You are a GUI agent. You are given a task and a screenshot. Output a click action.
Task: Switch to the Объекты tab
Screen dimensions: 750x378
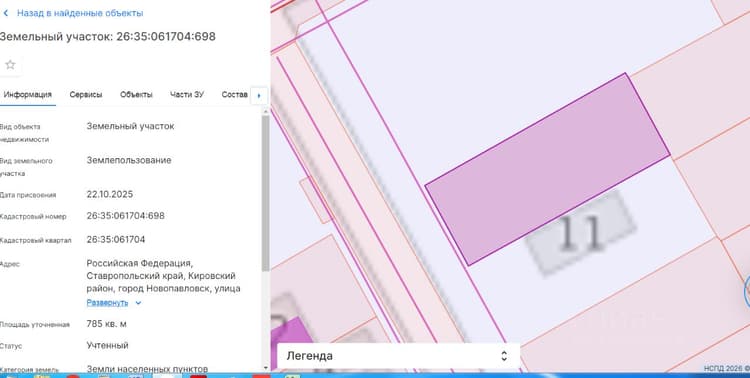pos(136,94)
